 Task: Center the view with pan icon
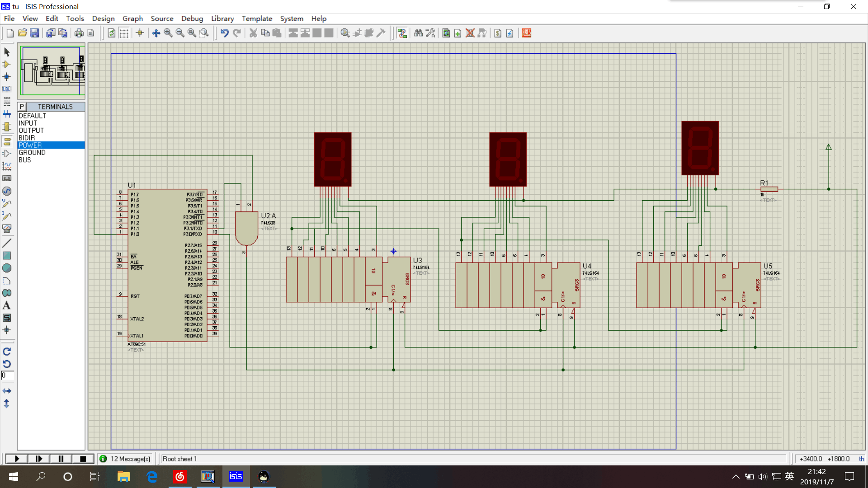156,33
